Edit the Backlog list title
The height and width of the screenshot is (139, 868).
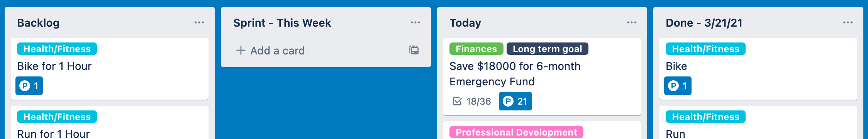click(x=38, y=23)
